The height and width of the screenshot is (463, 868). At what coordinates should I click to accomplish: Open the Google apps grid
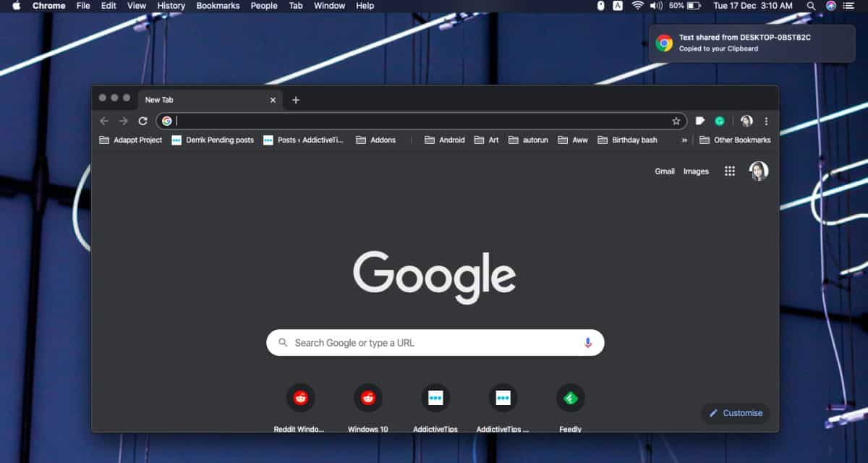click(x=730, y=171)
